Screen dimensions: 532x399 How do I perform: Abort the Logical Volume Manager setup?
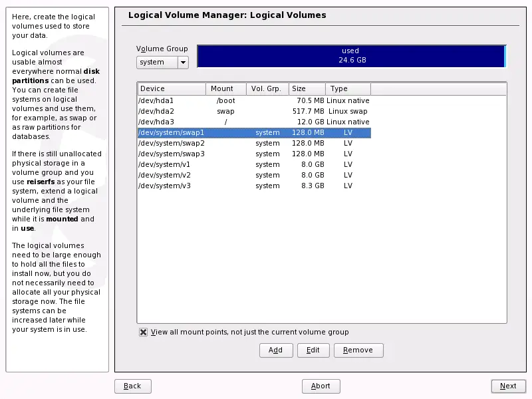(321, 386)
